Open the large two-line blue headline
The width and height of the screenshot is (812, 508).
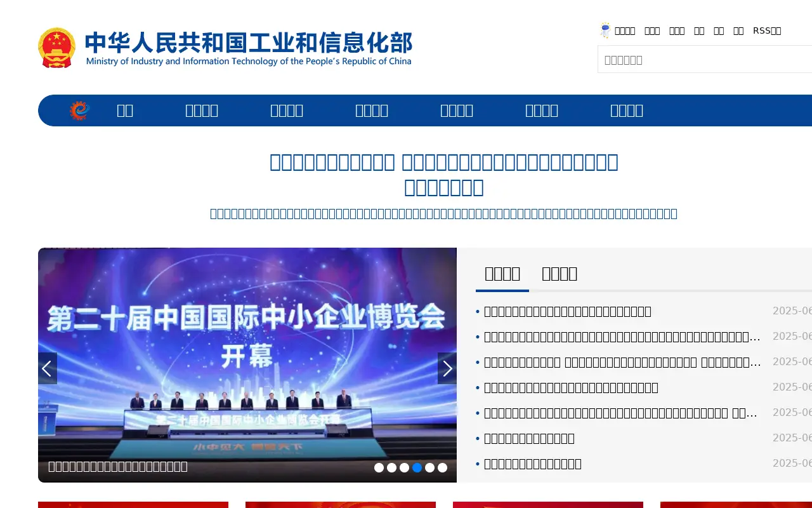[444, 175]
